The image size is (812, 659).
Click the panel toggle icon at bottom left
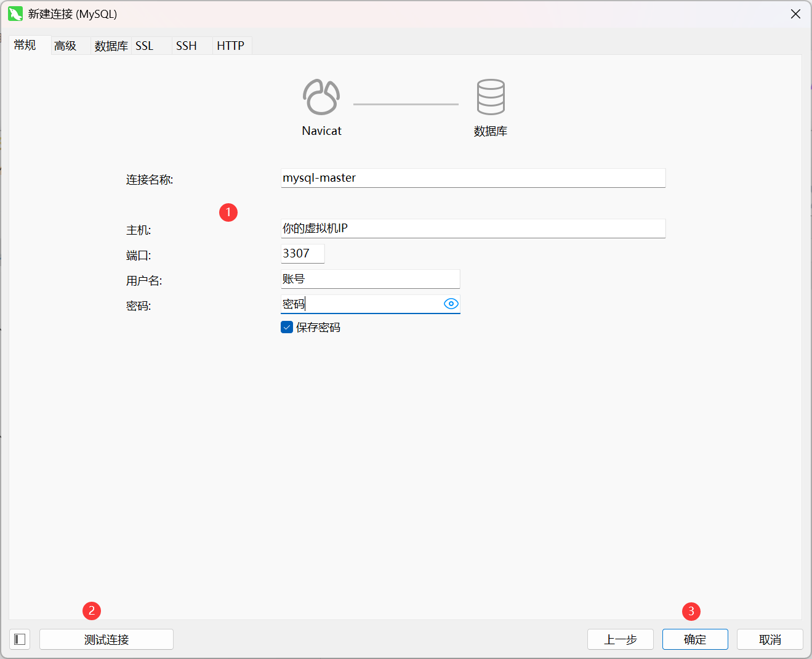[x=19, y=639]
